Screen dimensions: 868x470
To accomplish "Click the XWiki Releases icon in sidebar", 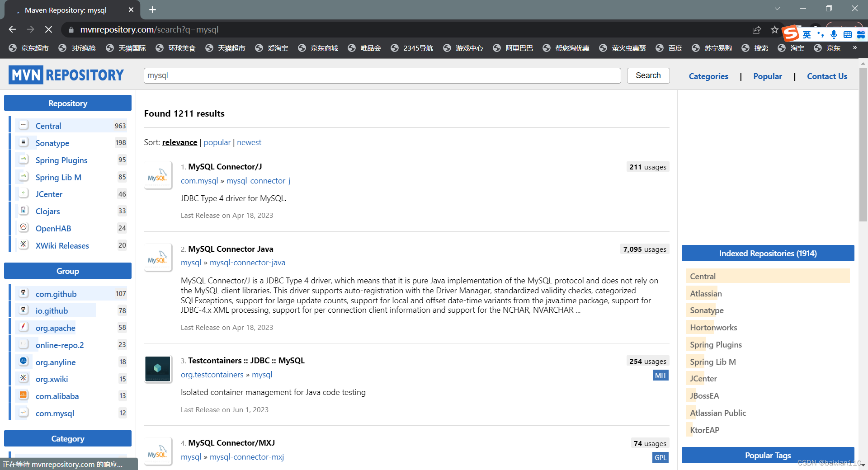I will coord(24,245).
